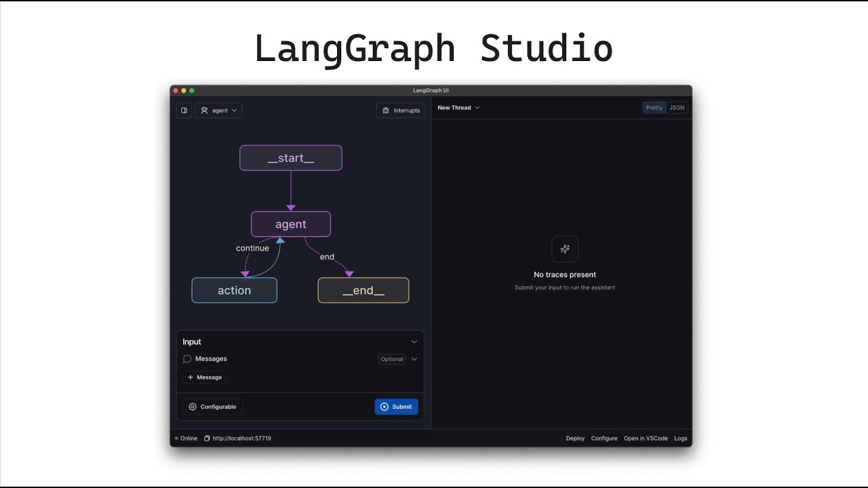Viewport: 868px width, 488px height.
Task: Click the Messages speech bubble icon
Action: click(187, 359)
